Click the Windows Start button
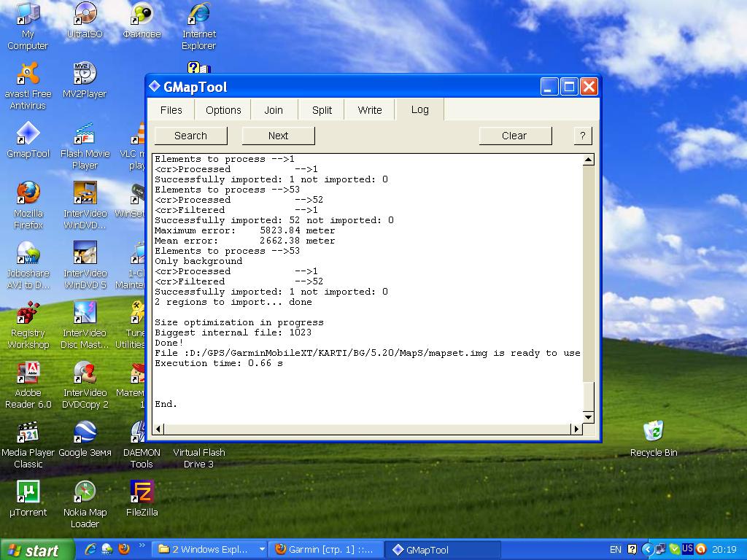Screen dimensions: 747x560 click(36, 550)
